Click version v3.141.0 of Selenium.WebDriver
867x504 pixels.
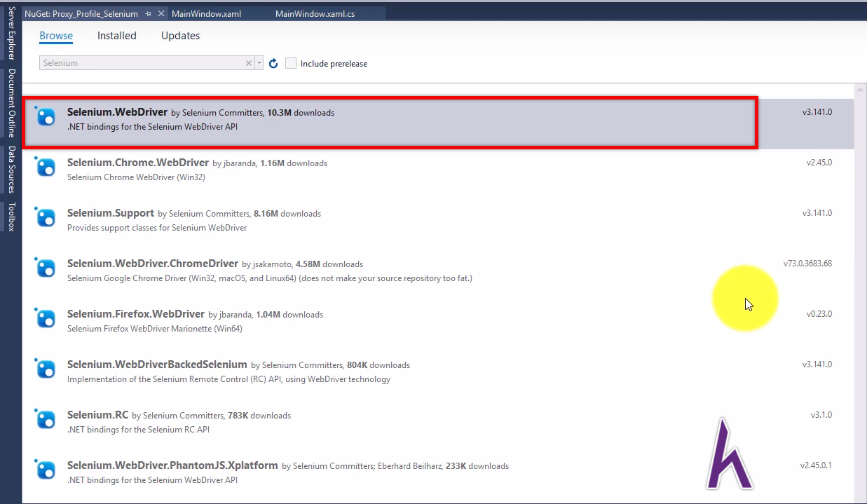pos(817,112)
